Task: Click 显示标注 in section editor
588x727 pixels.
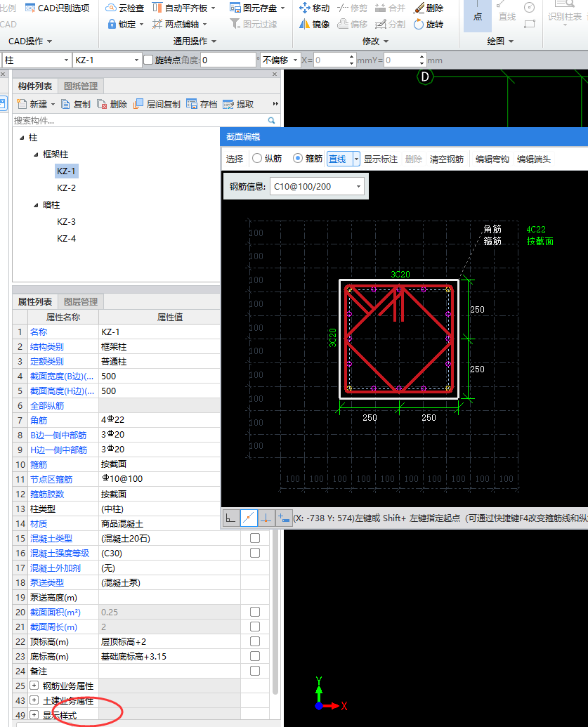Action: (x=380, y=159)
